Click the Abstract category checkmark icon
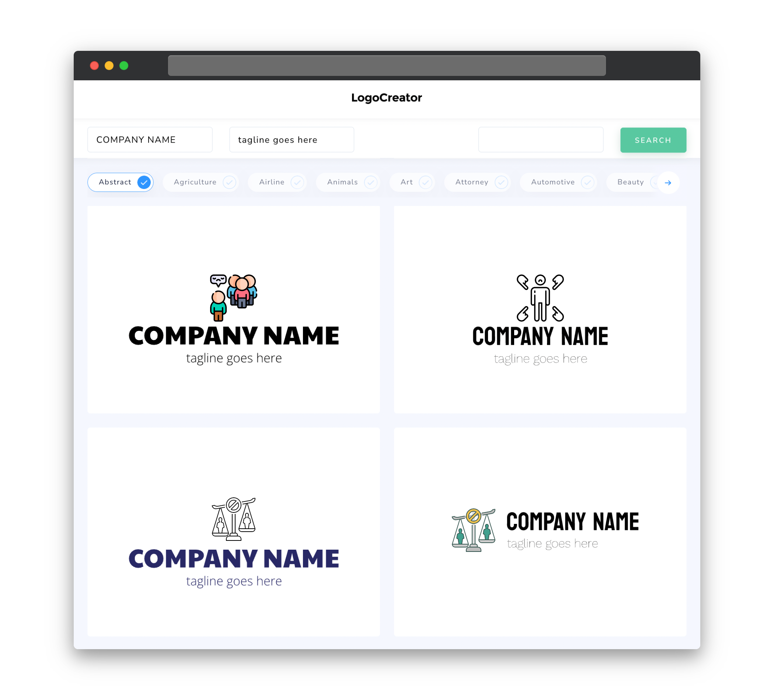 [144, 182]
